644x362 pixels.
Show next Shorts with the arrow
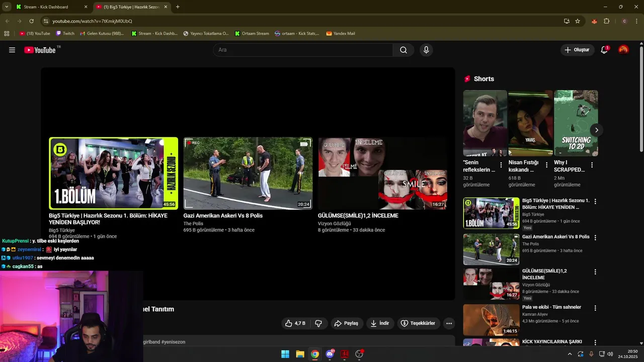point(596,130)
